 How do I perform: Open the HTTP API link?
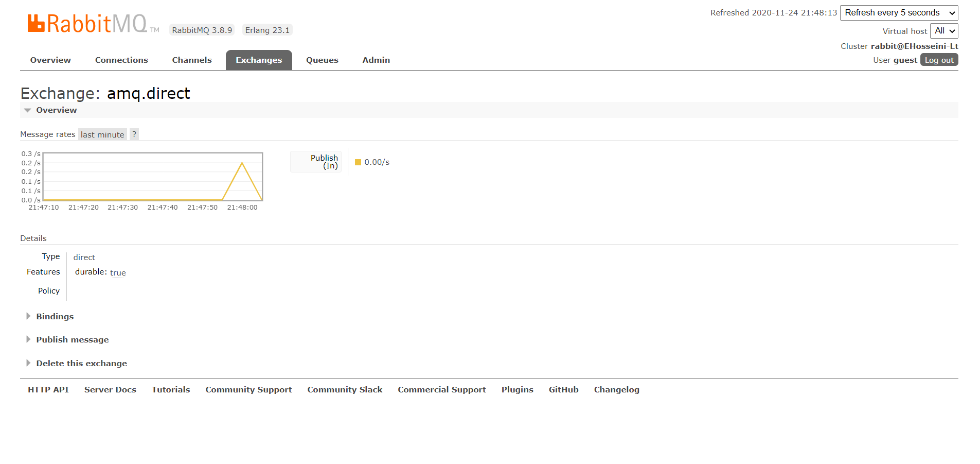[x=48, y=390]
